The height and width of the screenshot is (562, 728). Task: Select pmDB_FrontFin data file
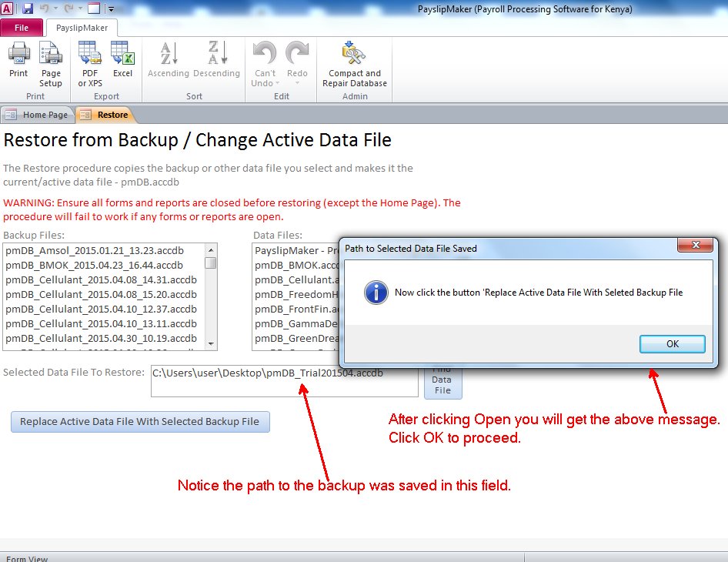click(296, 309)
